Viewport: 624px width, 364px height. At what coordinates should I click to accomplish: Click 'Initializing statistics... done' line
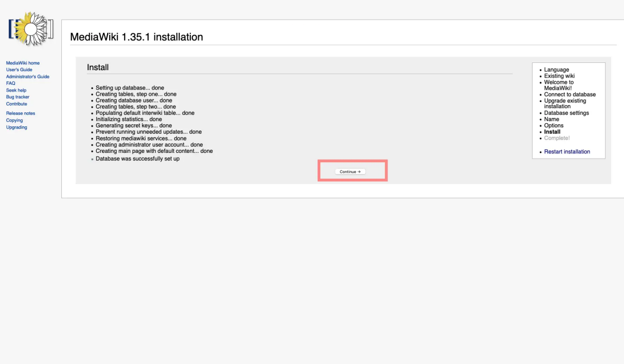coord(128,119)
